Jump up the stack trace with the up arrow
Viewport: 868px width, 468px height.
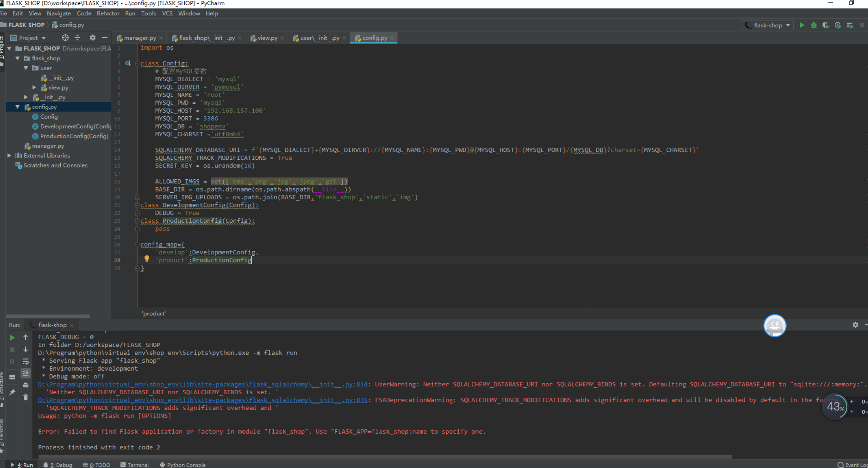tap(26, 337)
